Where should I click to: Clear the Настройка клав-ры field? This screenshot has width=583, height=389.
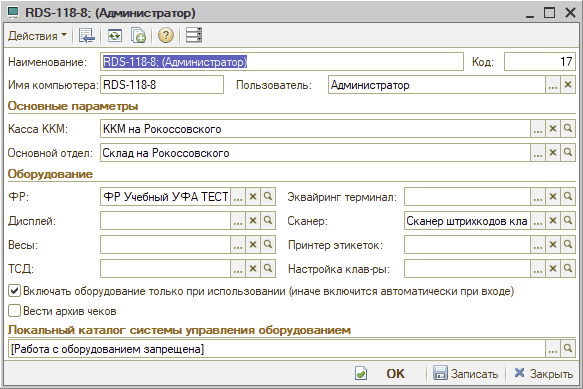point(553,269)
